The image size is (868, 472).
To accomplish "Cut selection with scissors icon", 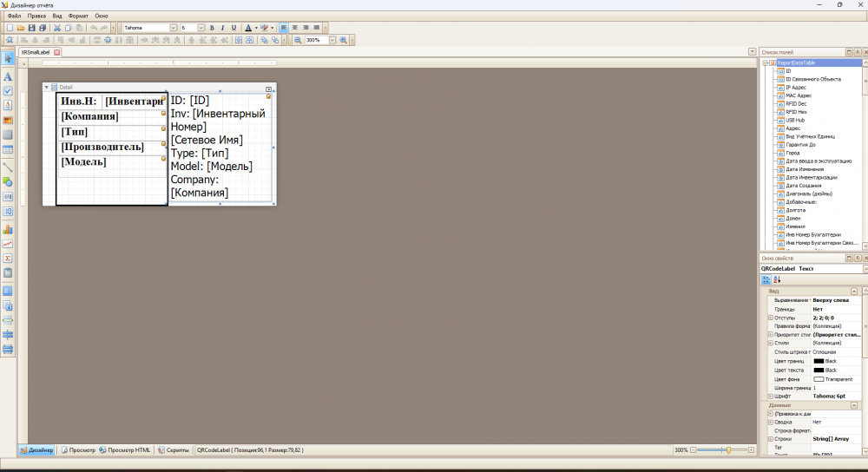I will click(x=57, y=28).
